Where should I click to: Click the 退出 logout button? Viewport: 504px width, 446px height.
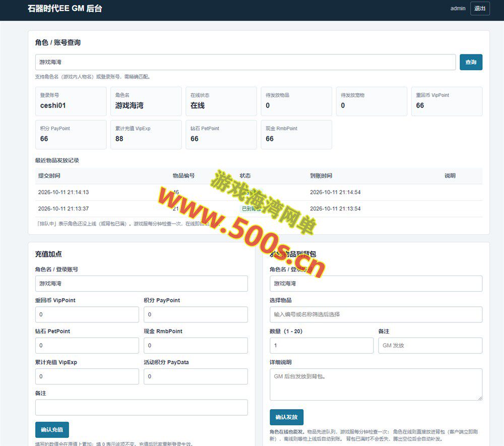tap(480, 9)
